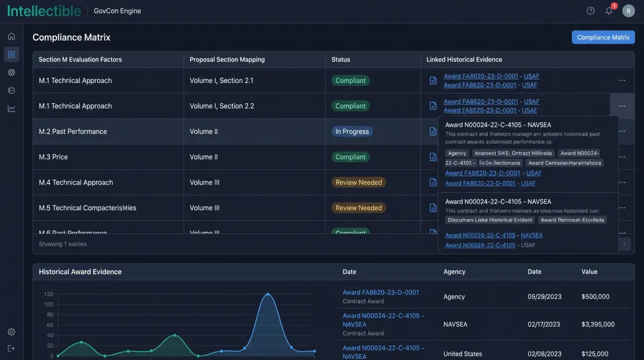This screenshot has height=360, width=644.
Task: Open more options for Section 2.1 row
Action: (x=622, y=81)
